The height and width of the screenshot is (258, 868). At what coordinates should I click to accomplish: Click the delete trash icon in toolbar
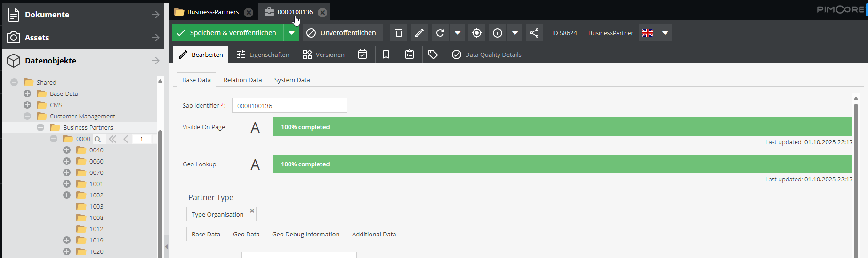click(398, 33)
